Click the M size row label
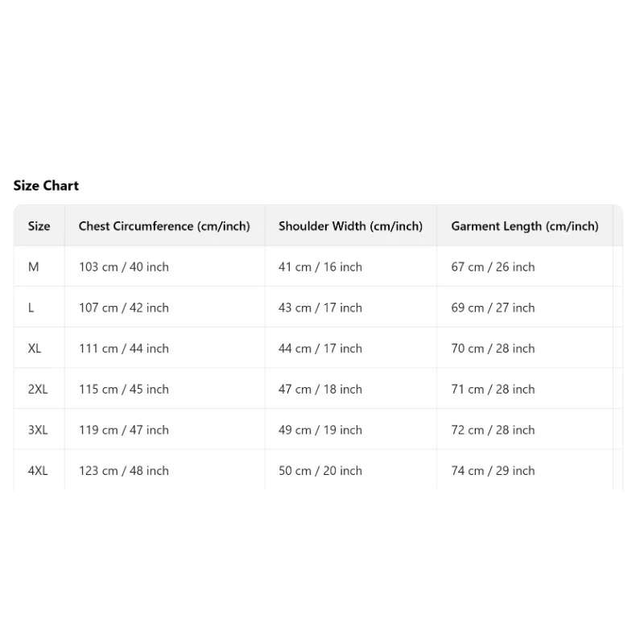 pyautogui.click(x=34, y=266)
